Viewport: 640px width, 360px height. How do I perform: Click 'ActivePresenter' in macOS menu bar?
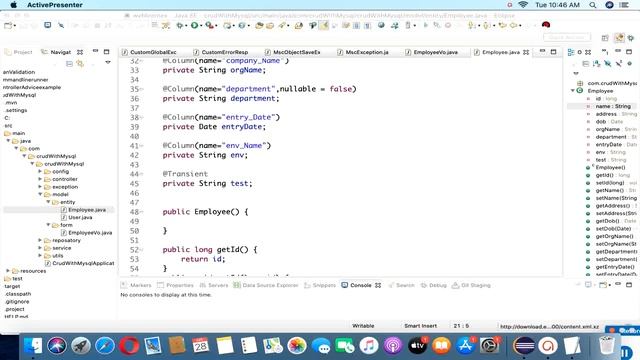tap(55, 5)
